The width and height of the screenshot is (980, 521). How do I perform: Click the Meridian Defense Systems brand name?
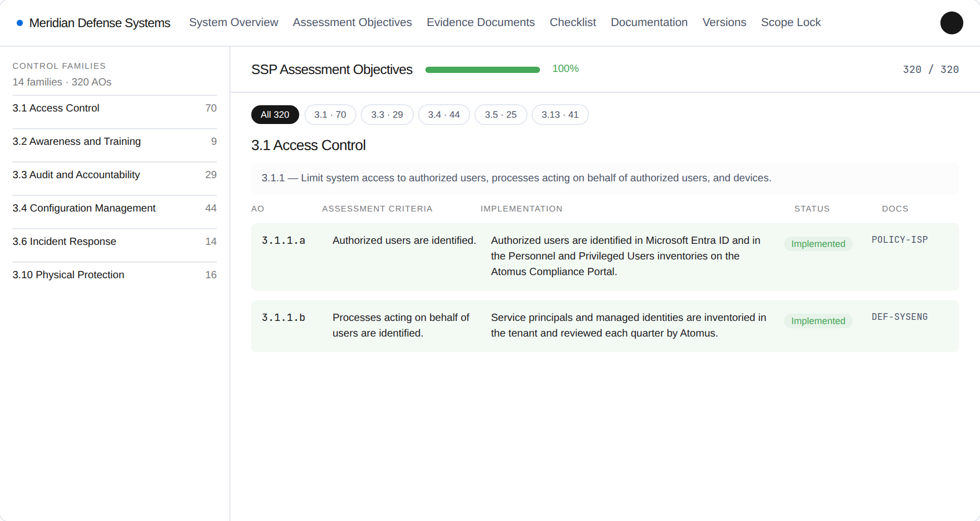pos(100,23)
